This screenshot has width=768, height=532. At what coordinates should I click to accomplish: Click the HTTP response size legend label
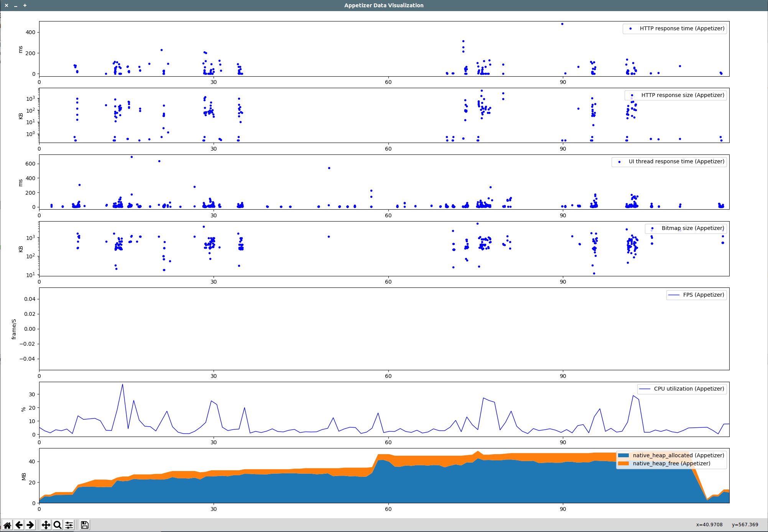pyautogui.click(x=682, y=95)
